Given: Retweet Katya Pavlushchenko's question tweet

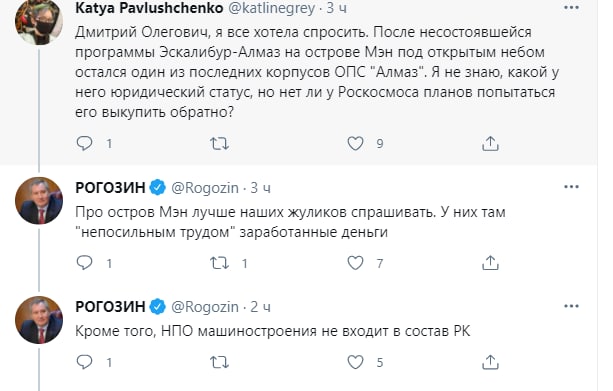Looking at the screenshot, I should 219,143.
